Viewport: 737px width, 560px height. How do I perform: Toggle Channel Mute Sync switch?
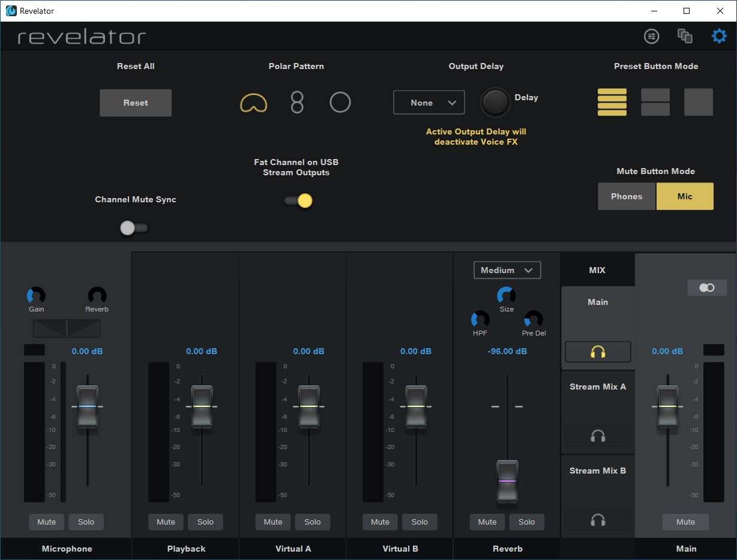point(134,228)
